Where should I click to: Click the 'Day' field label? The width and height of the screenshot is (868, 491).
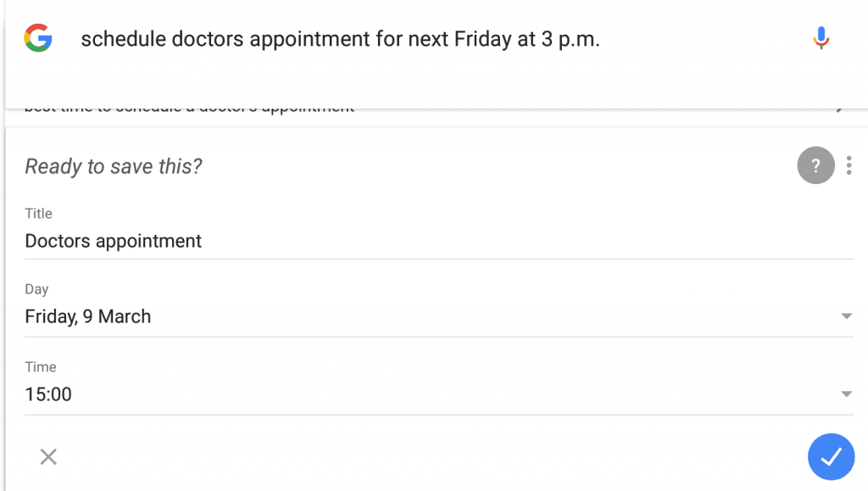tap(36, 289)
